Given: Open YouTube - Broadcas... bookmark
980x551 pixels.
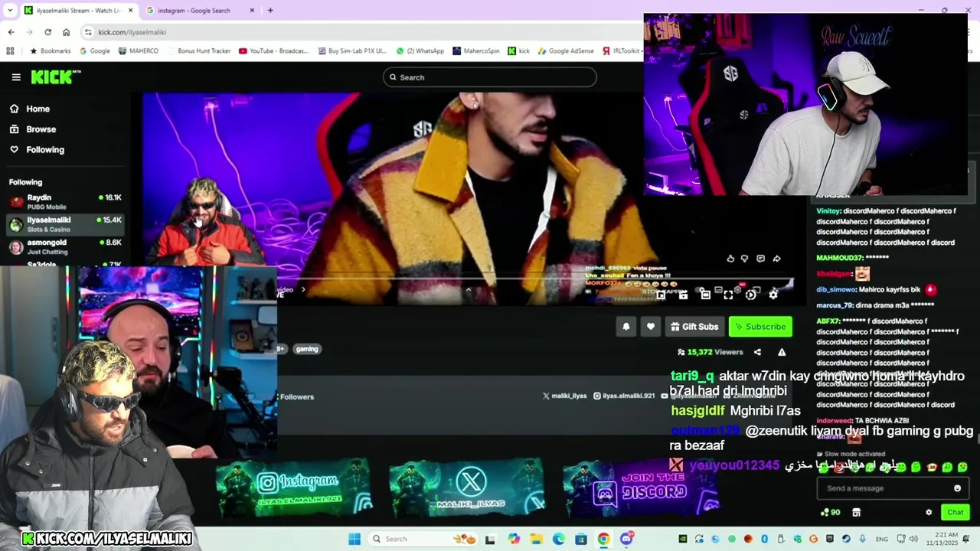Looking at the screenshot, I should pyautogui.click(x=273, y=51).
